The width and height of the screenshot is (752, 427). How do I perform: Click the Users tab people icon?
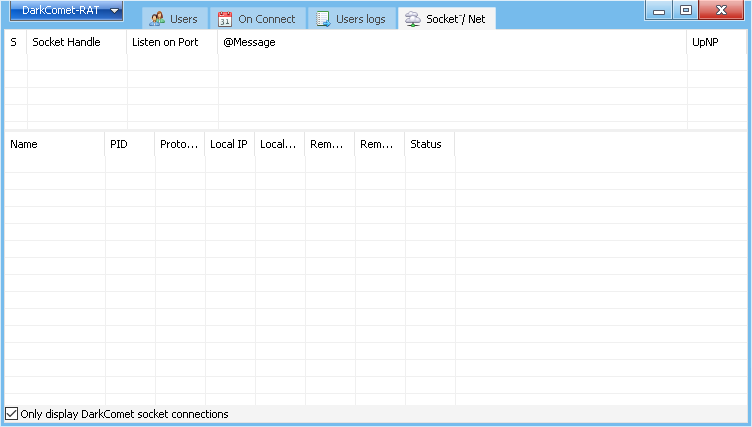point(157,19)
